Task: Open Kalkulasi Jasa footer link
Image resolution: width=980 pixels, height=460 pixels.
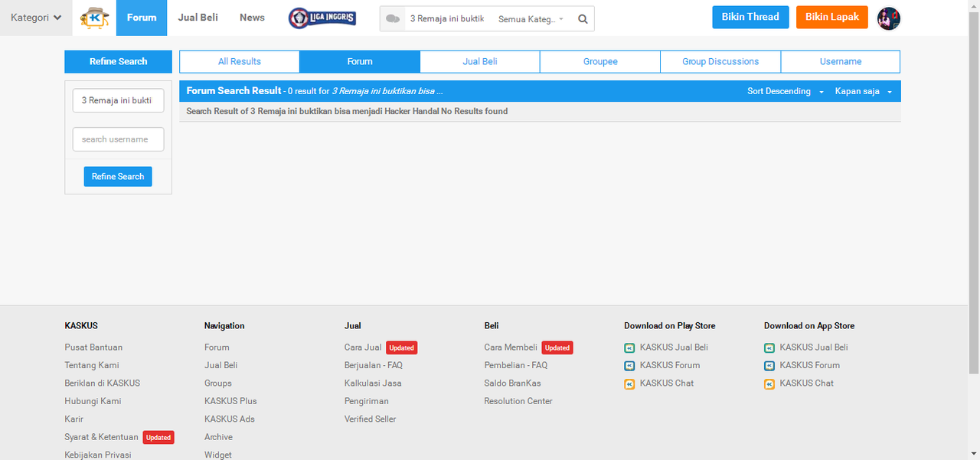Action: [373, 383]
